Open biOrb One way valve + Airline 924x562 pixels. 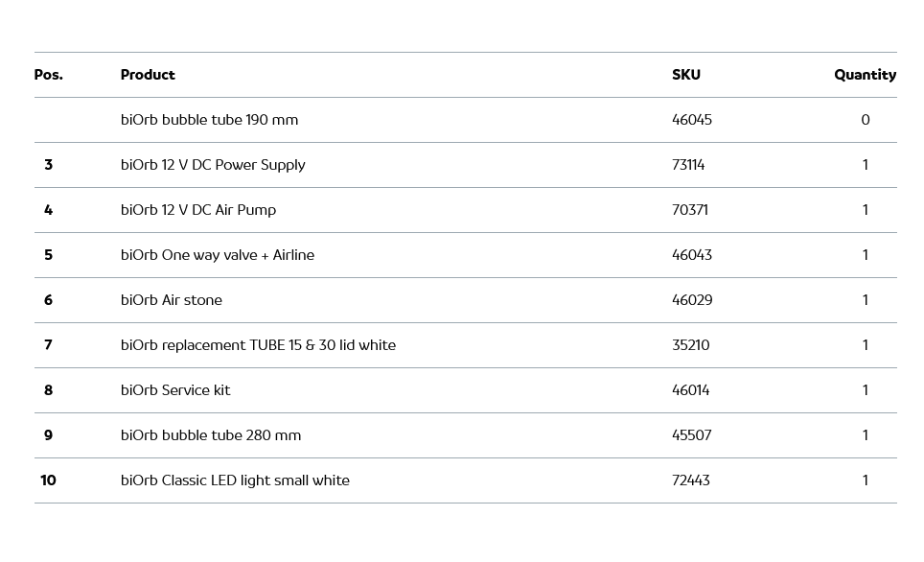coord(217,255)
